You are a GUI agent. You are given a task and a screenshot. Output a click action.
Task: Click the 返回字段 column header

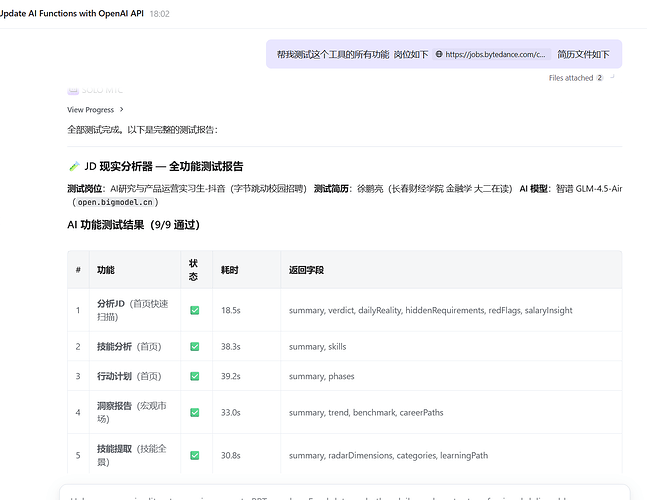pyautogui.click(x=306, y=270)
